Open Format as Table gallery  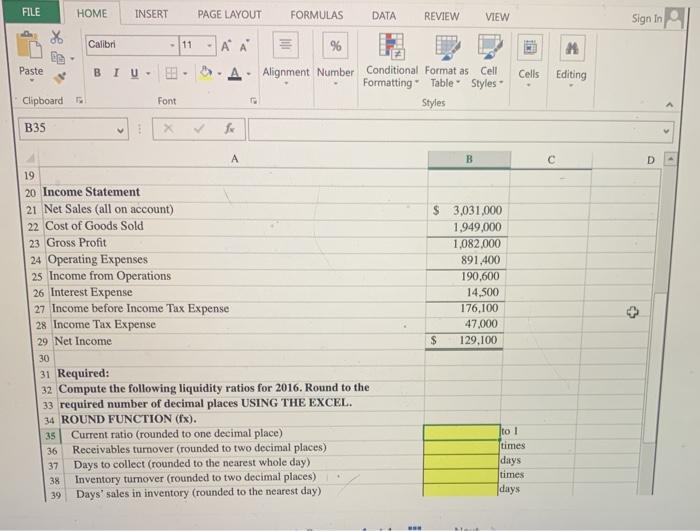(x=446, y=61)
